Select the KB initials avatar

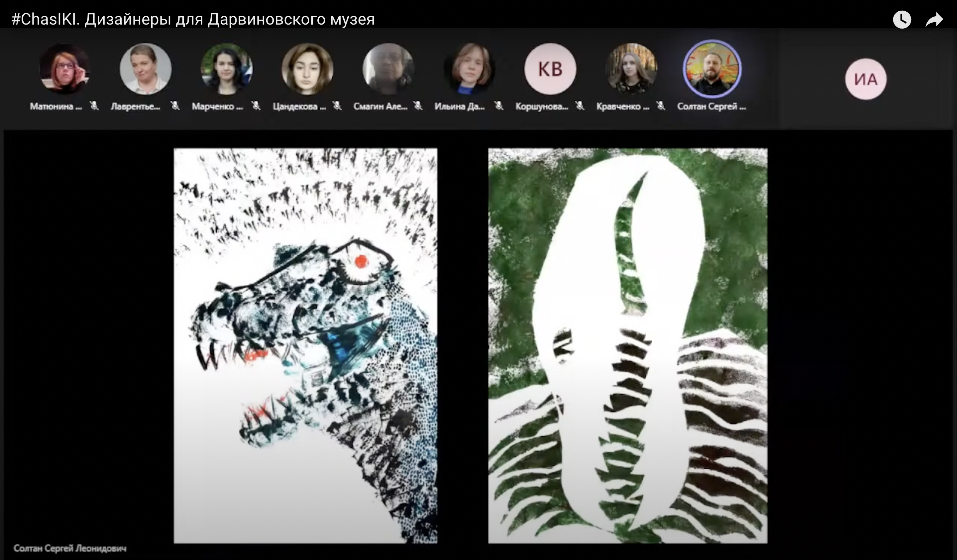tap(550, 69)
